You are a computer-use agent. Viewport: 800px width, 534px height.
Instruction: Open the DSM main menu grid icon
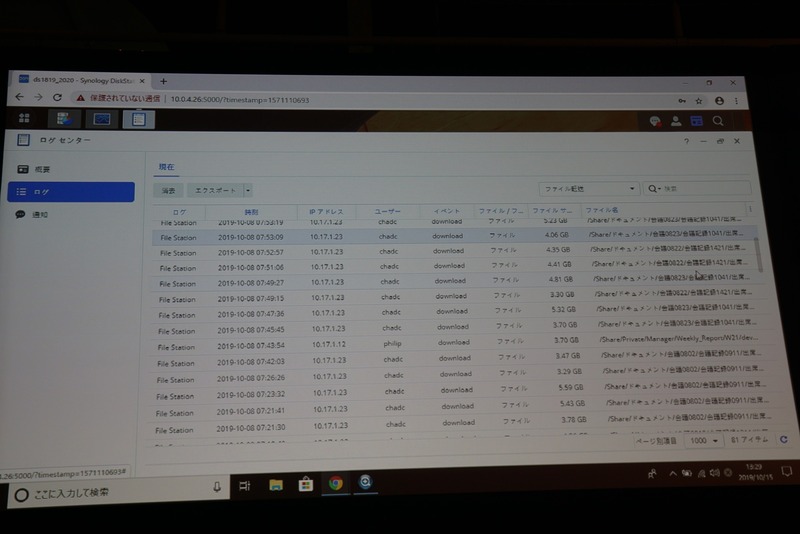pos(24,118)
